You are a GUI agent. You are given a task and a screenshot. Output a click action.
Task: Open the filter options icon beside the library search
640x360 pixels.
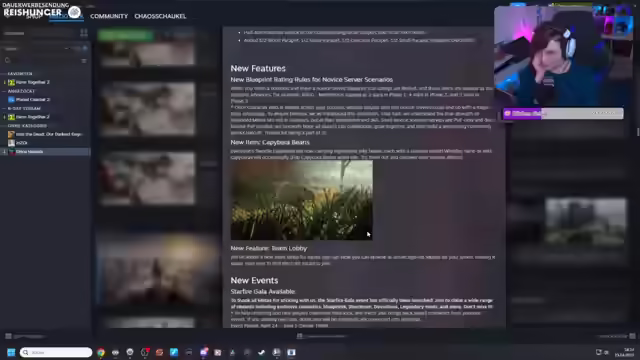pyautogui.click(x=84, y=60)
